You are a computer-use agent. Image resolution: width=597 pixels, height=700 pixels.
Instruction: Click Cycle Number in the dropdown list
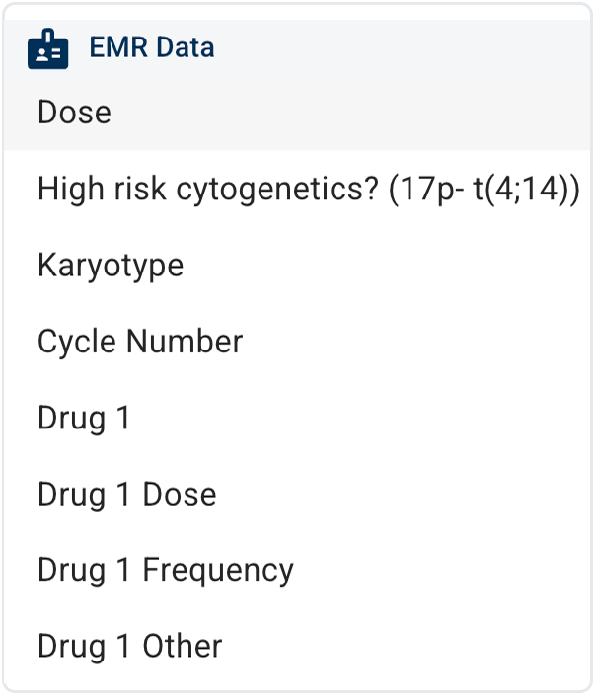140,342
